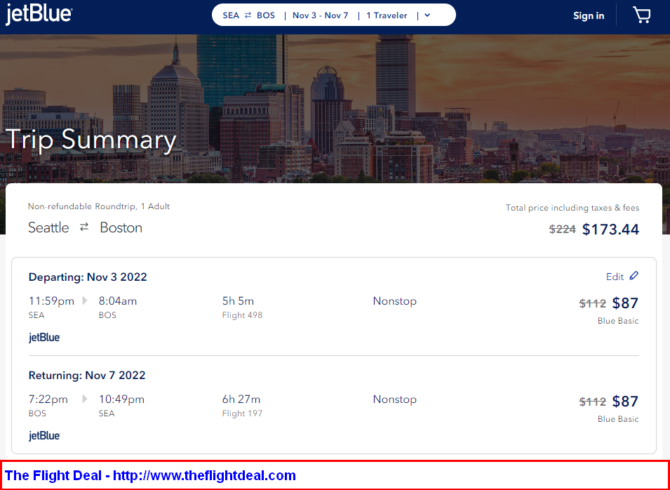Click Nonstop on the returning flight

click(394, 399)
